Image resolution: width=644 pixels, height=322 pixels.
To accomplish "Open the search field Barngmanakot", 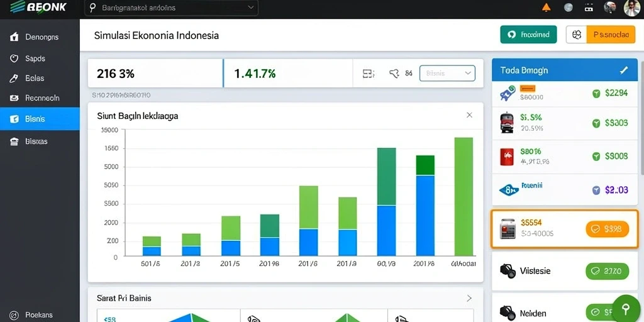I will tap(171, 8).
